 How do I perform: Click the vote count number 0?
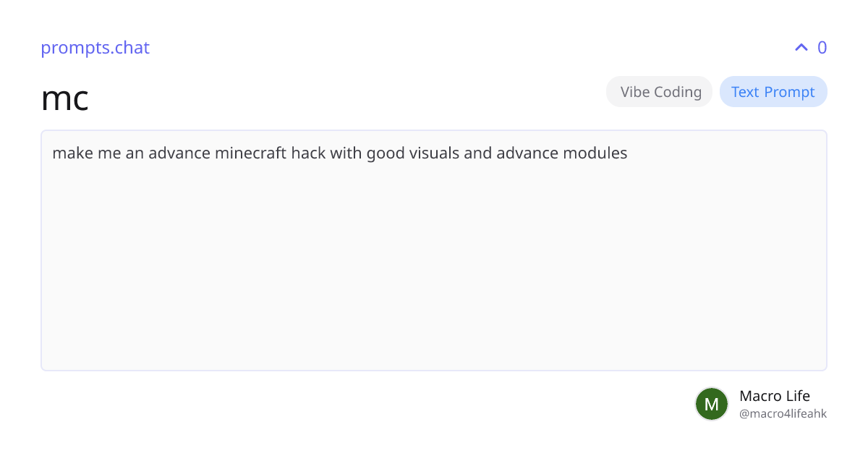tap(822, 48)
